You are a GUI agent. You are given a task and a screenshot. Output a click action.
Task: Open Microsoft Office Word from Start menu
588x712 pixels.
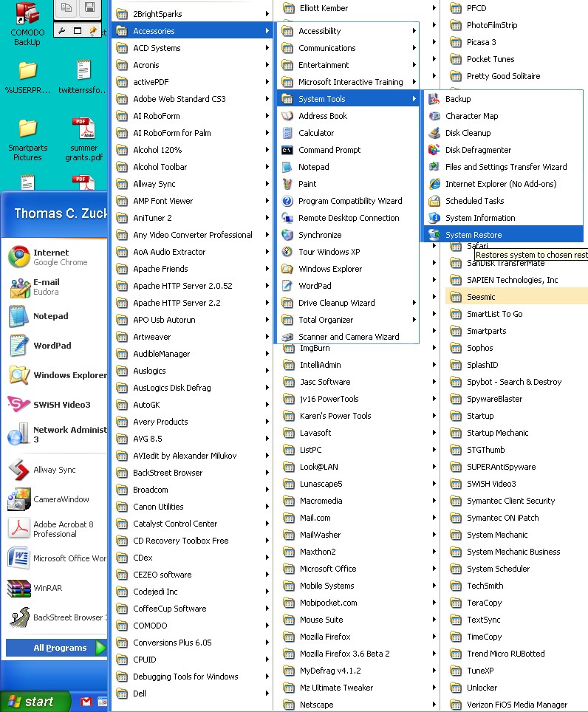tap(55, 558)
